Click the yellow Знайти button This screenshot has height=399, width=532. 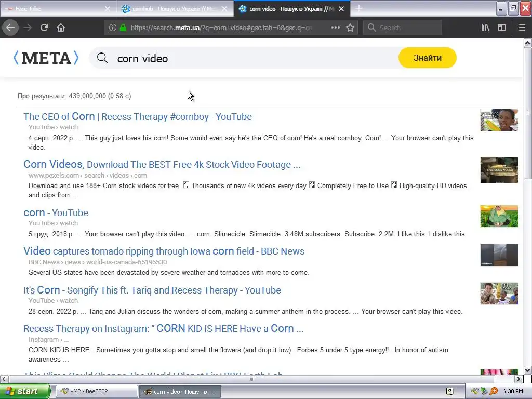(x=427, y=58)
